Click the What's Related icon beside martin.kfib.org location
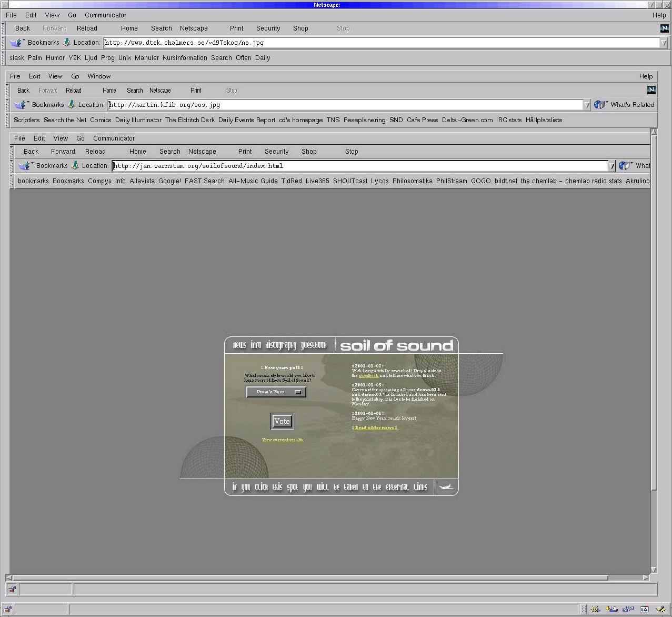The height and width of the screenshot is (617, 672). (x=600, y=105)
